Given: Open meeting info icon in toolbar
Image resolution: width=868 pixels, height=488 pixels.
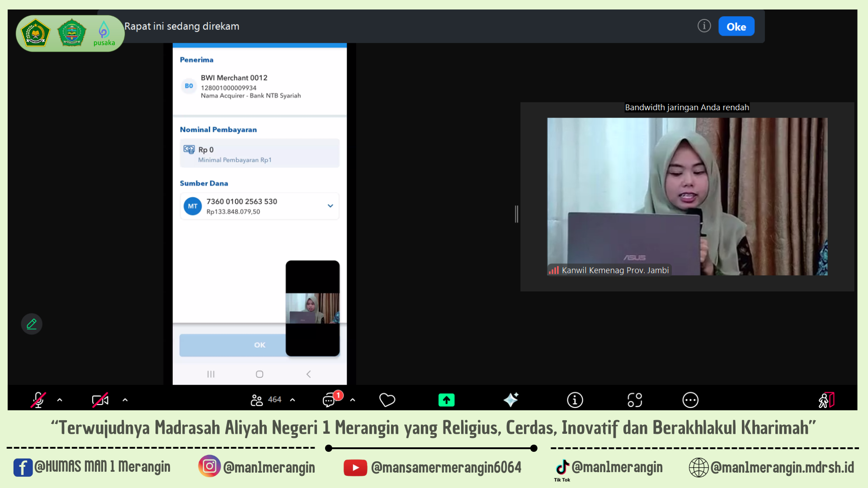Looking at the screenshot, I should [575, 400].
